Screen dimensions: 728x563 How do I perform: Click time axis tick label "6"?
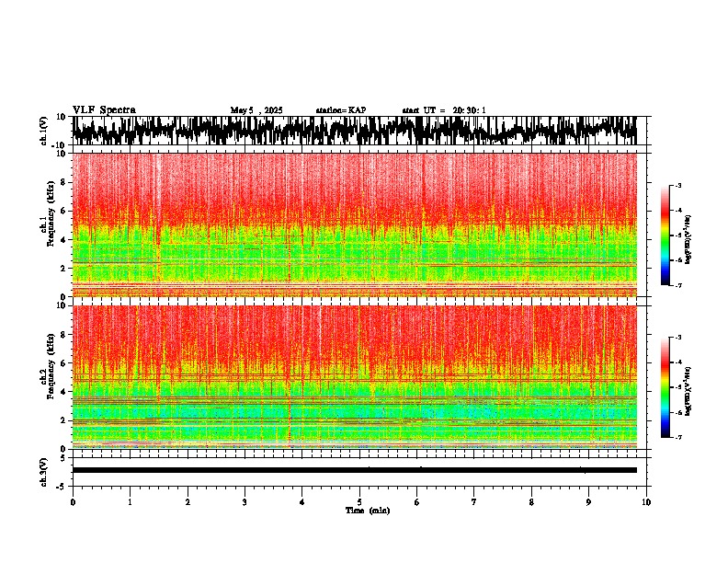click(417, 502)
